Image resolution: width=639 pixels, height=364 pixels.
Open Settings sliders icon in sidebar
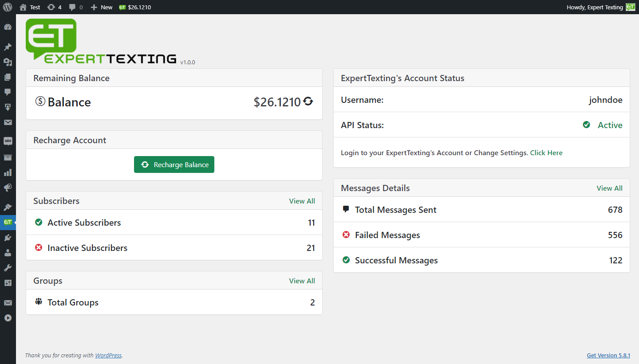pyautogui.click(x=8, y=283)
